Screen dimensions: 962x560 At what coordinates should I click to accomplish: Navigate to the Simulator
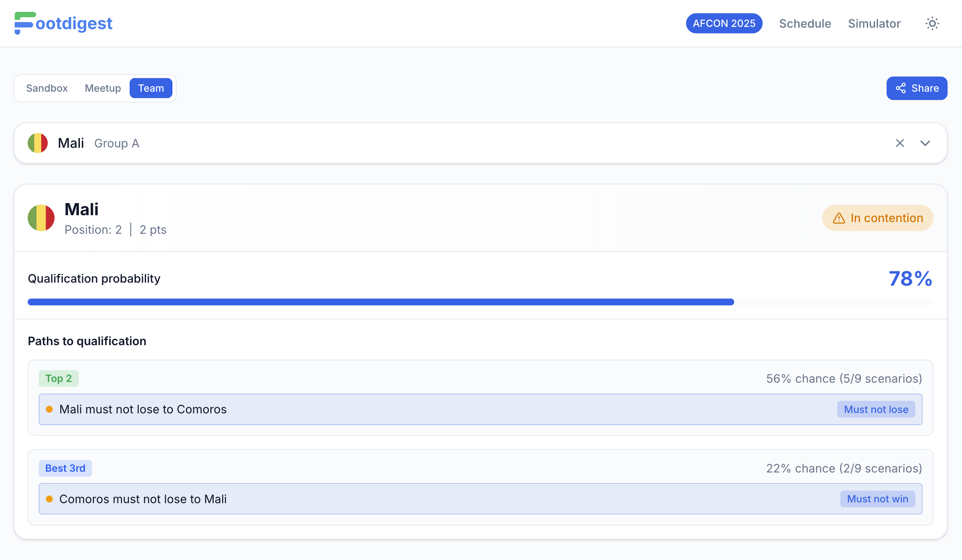[x=874, y=23]
